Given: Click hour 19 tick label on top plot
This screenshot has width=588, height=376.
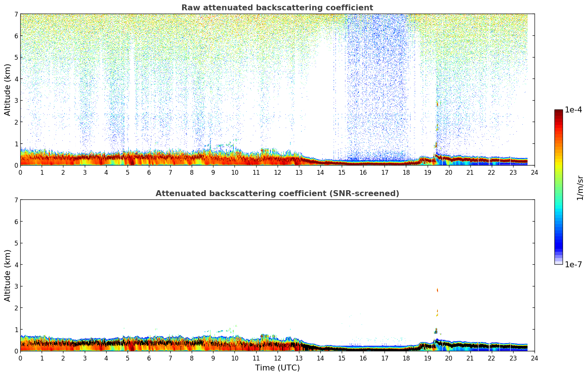Looking at the screenshot, I should pyautogui.click(x=427, y=172).
